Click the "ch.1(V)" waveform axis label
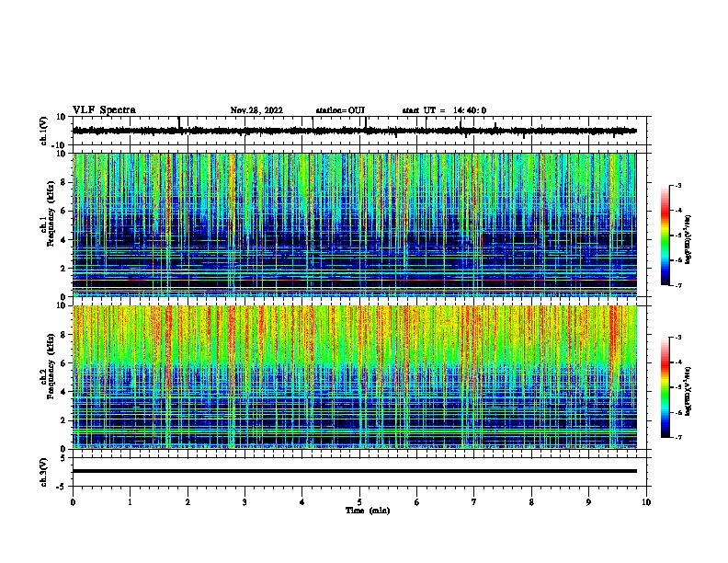728x563 pixels. coord(44,131)
